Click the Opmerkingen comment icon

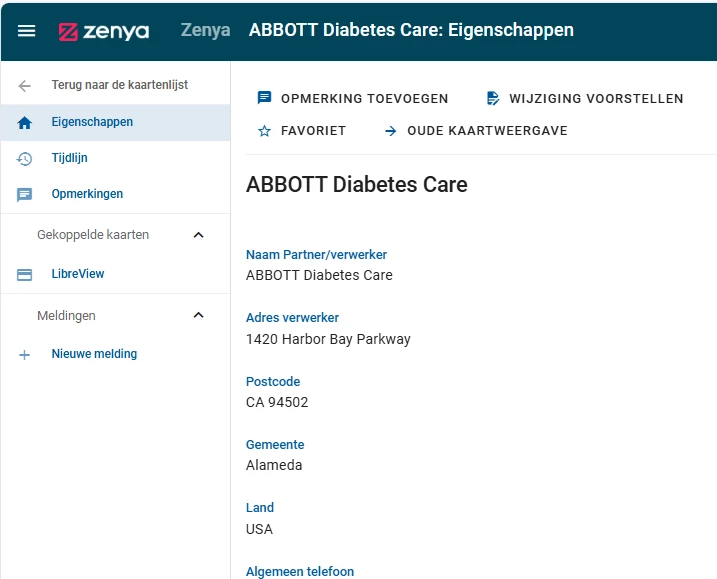point(25,195)
